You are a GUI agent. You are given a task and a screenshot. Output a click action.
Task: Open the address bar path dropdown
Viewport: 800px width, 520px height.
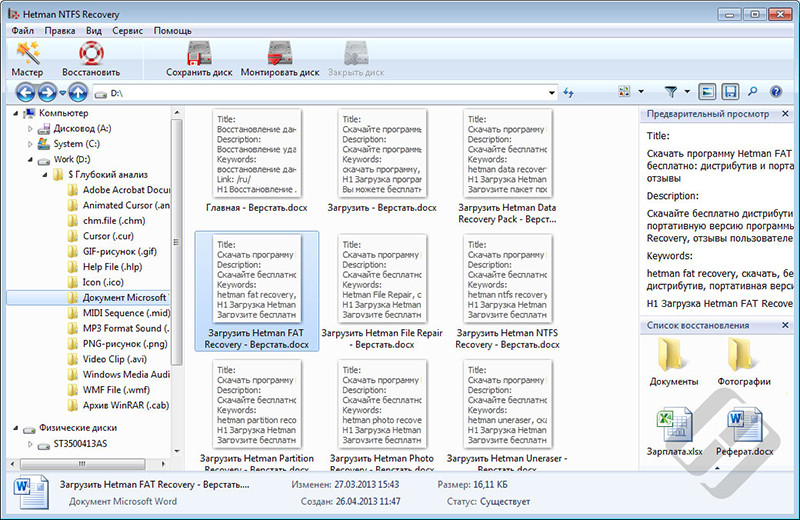[552, 93]
